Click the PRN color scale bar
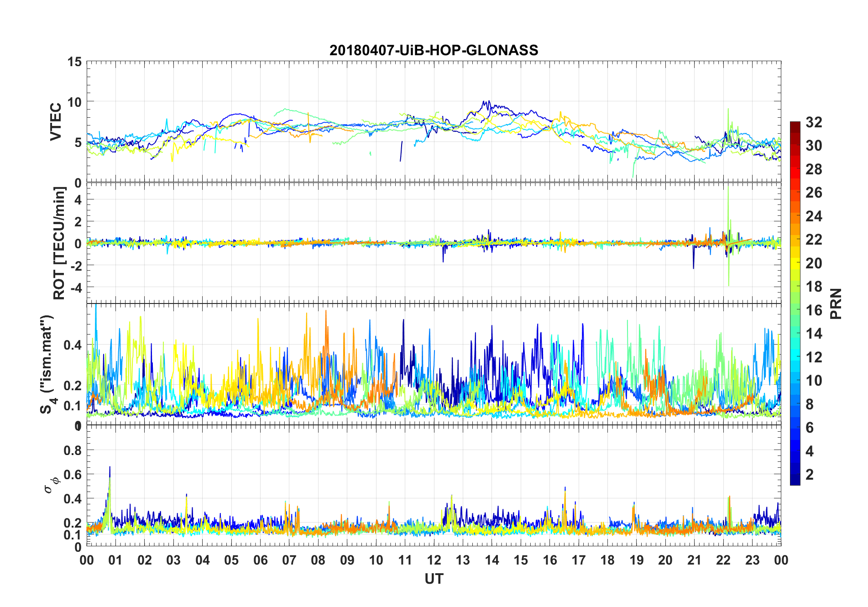868x607 pixels. pyautogui.click(x=795, y=303)
